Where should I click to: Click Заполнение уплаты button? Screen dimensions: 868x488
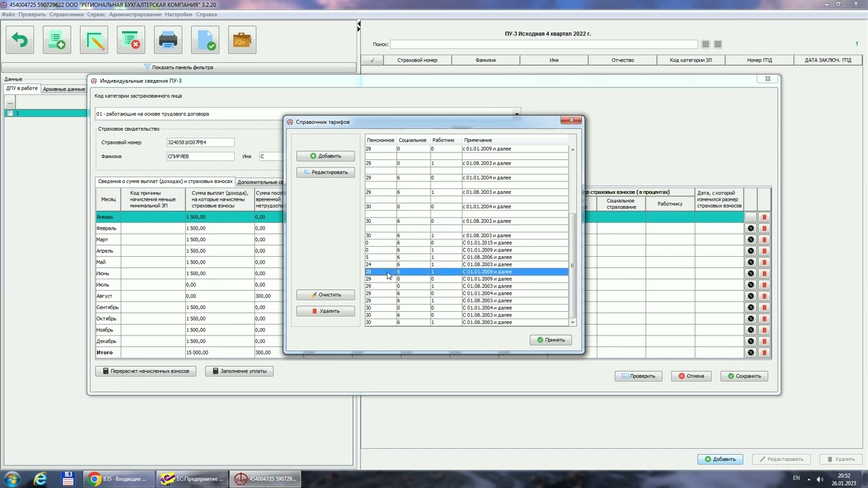239,371
